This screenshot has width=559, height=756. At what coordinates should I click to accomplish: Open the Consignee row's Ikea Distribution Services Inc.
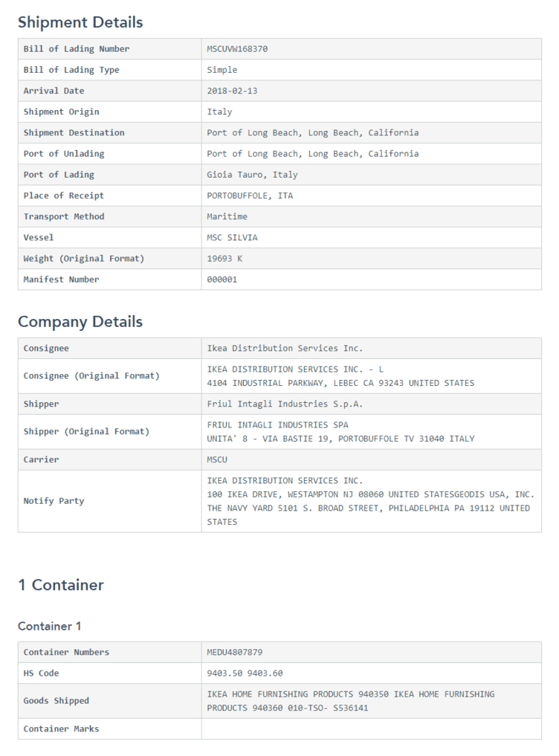pyautogui.click(x=285, y=348)
